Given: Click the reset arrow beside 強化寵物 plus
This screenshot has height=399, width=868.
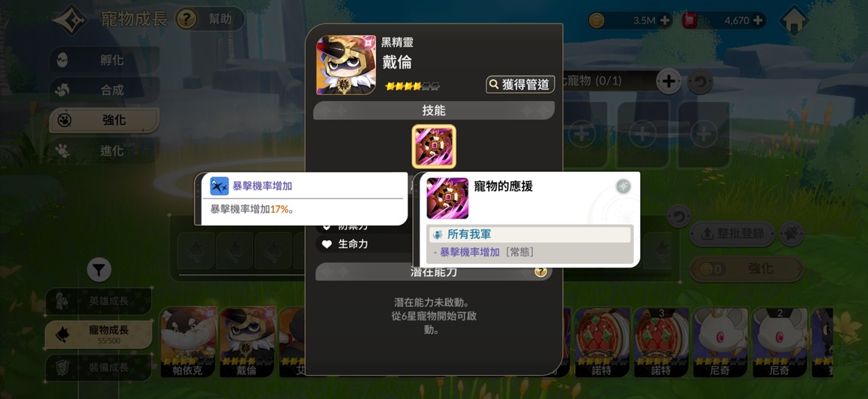Looking at the screenshot, I should click(700, 82).
